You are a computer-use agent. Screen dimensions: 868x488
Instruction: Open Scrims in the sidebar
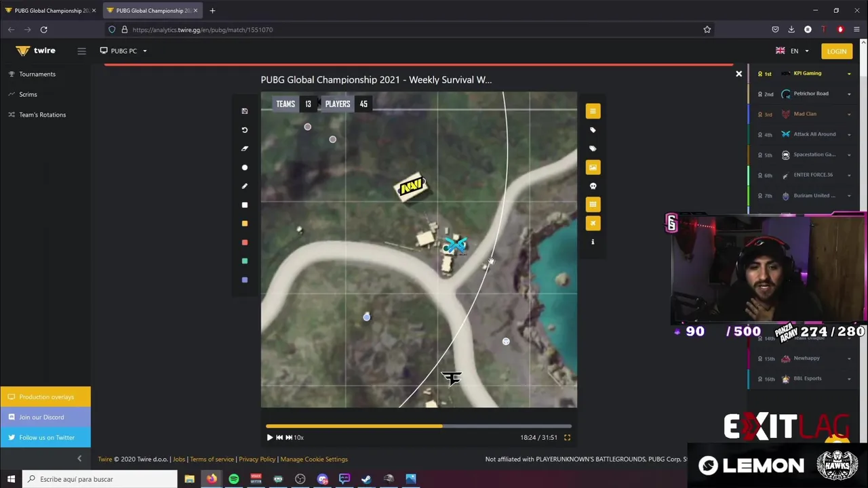point(28,94)
